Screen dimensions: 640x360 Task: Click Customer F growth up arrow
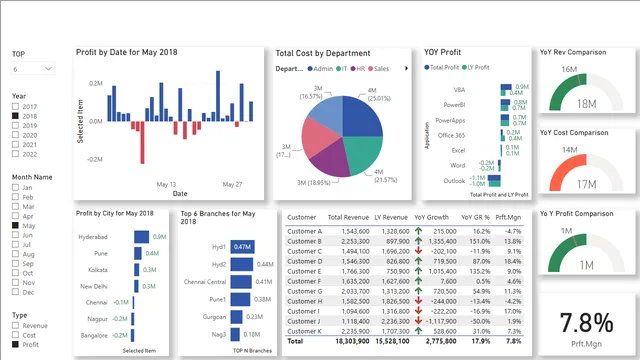pyautogui.click(x=418, y=281)
